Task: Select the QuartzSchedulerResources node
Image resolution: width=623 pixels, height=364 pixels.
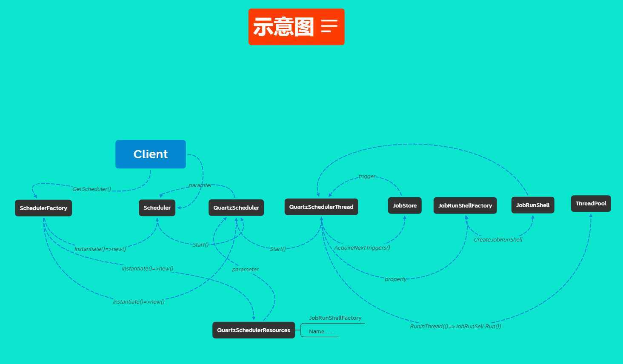Action: pos(254,330)
